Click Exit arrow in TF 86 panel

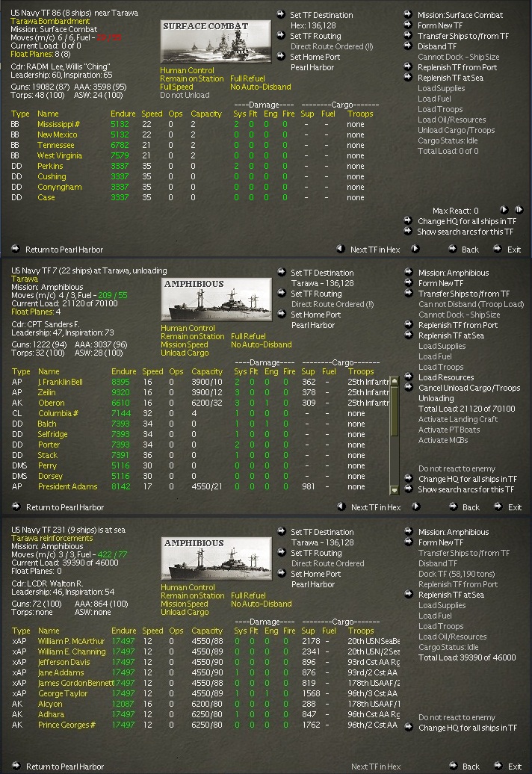(x=498, y=249)
